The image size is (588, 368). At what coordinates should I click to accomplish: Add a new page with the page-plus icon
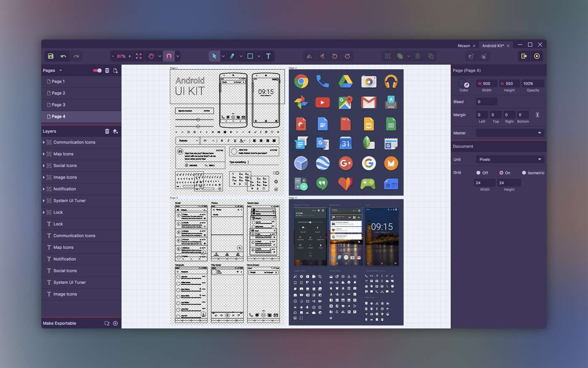[115, 70]
